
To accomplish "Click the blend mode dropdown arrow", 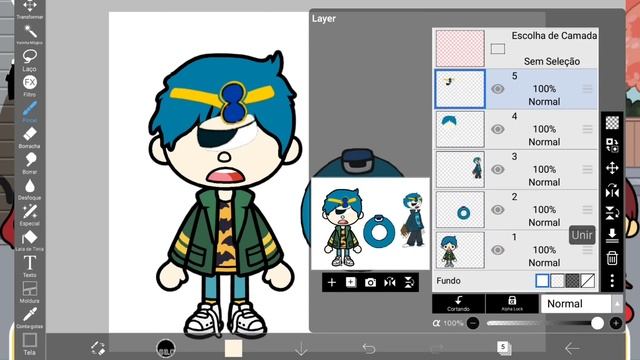I will click(617, 304).
